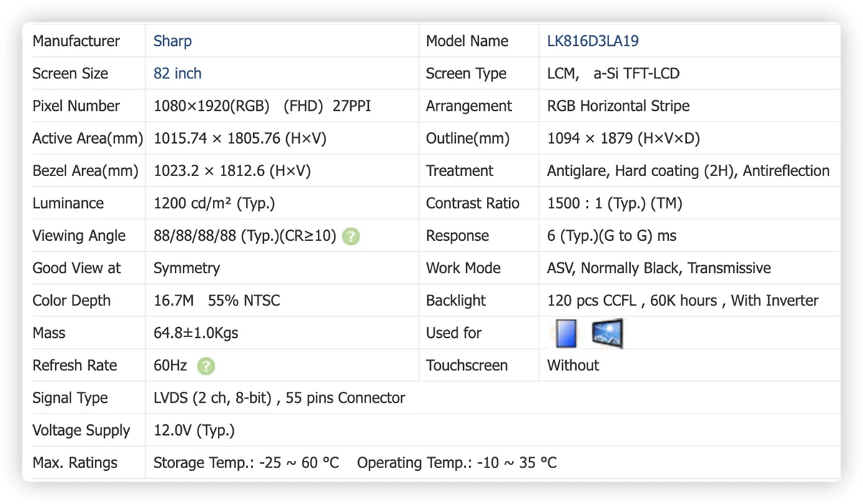Select the '12.0V (Typ.)' value
Screen dimensions: 863x504
tap(194, 431)
